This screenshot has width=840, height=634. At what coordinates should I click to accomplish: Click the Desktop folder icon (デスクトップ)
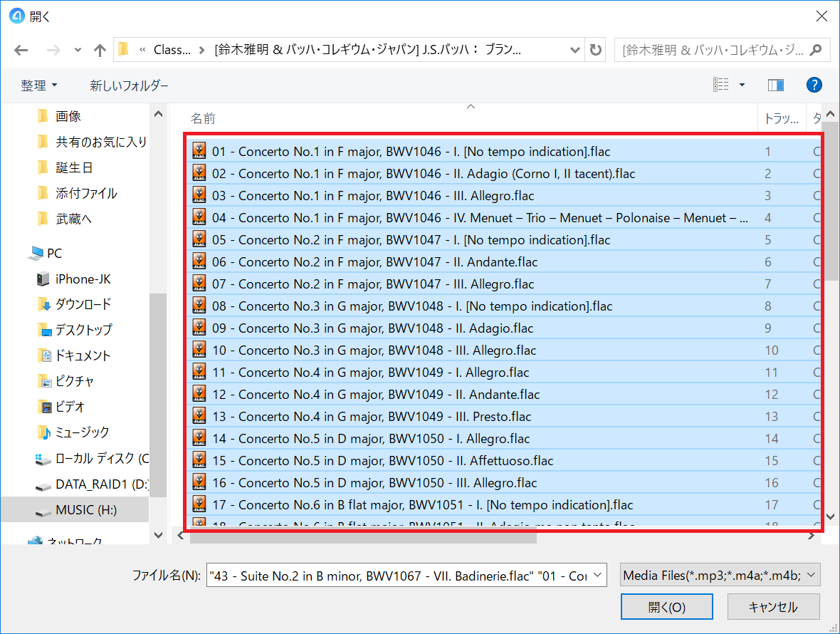coord(44,330)
